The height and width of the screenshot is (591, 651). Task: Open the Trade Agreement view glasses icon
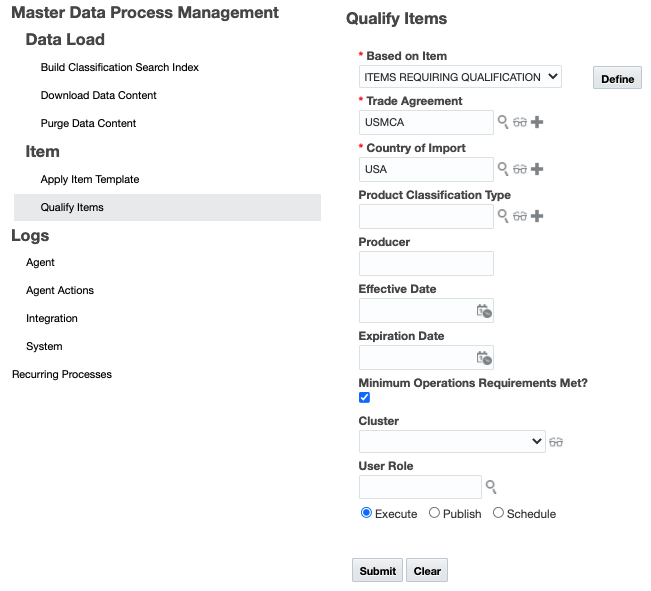pos(520,122)
